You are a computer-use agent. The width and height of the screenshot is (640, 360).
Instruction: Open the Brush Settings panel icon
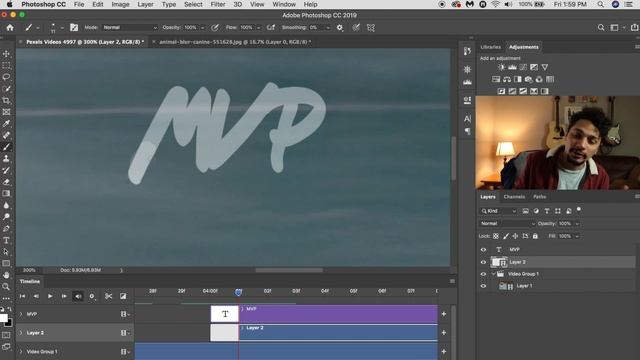tap(74, 27)
